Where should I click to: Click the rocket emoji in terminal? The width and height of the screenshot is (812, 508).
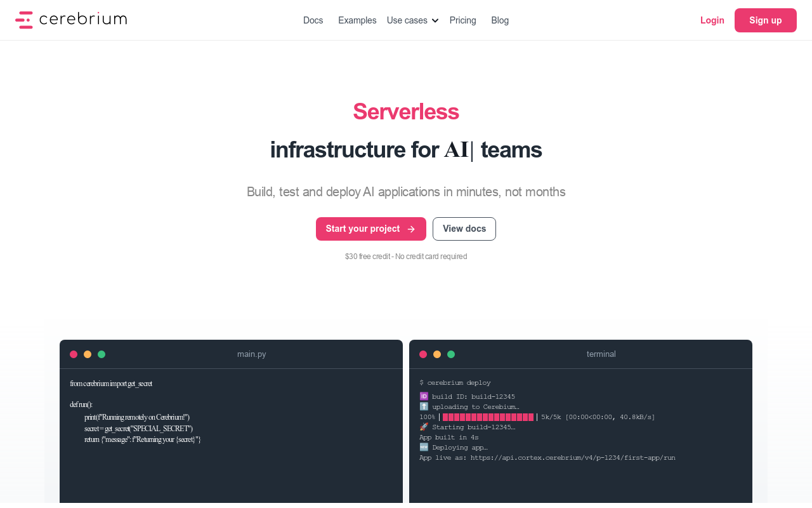424,427
